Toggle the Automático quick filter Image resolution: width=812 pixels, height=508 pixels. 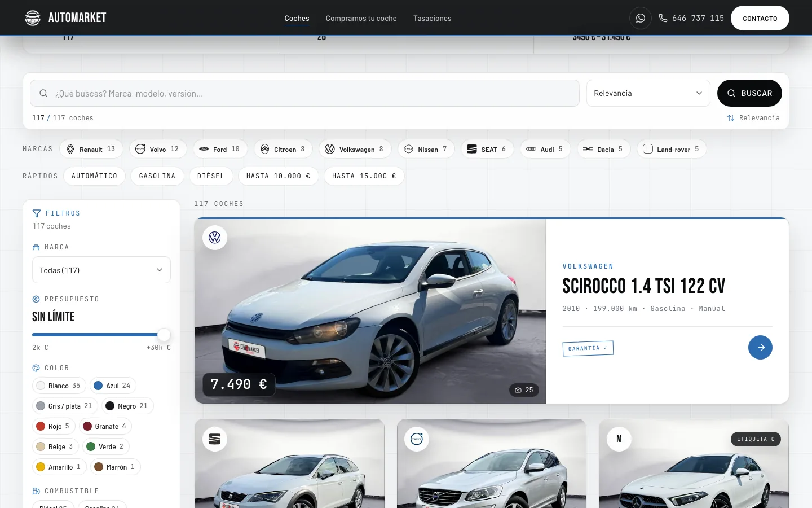[x=94, y=176]
